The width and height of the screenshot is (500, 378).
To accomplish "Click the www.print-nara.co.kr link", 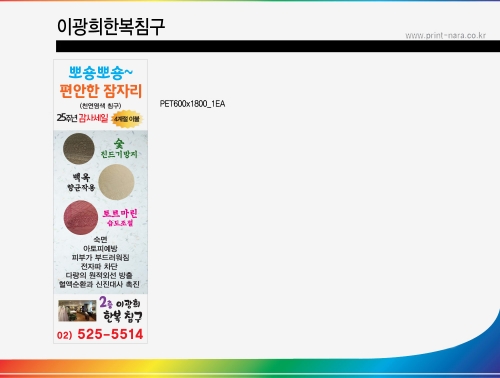I will click(x=445, y=35).
